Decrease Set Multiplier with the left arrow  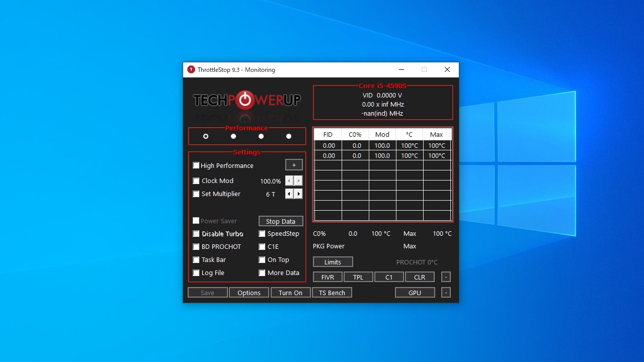[289, 194]
